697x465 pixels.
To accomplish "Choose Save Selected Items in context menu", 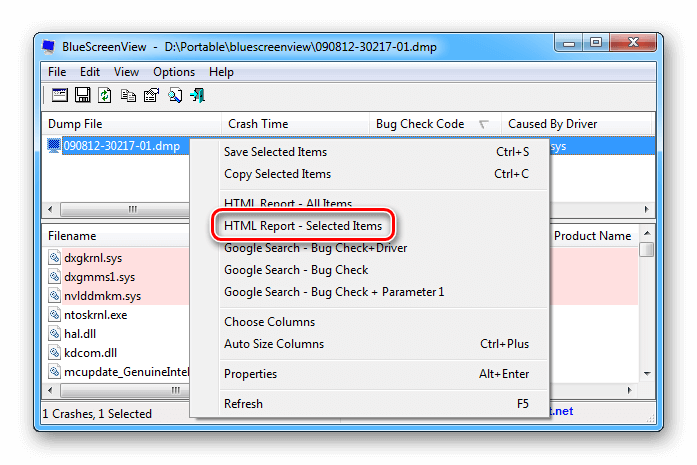I will [x=370, y=152].
